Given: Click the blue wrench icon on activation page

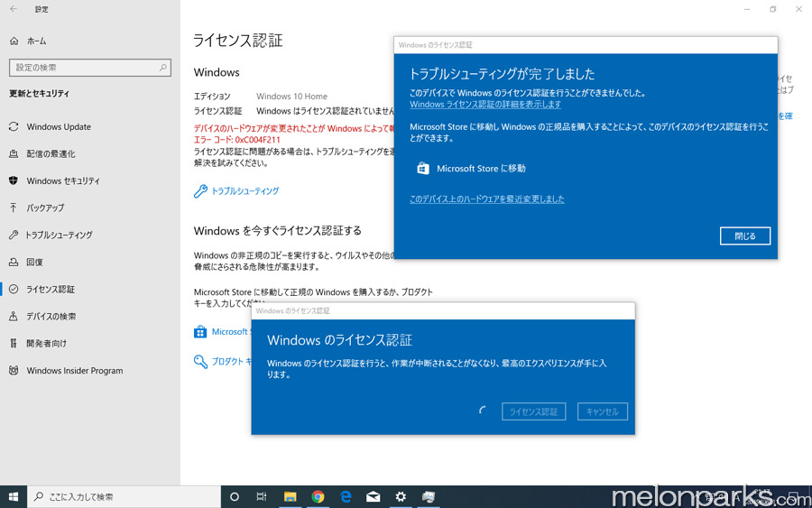Looking at the screenshot, I should pyautogui.click(x=200, y=191).
